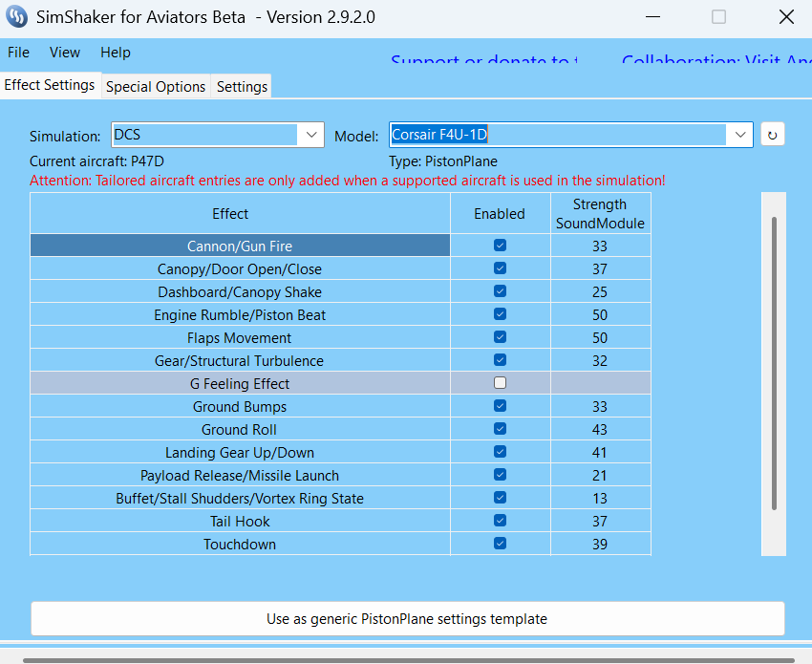Toggle Payload Release/Missile Launch checkbox
Viewport: 812px width, 664px height.
(500, 475)
